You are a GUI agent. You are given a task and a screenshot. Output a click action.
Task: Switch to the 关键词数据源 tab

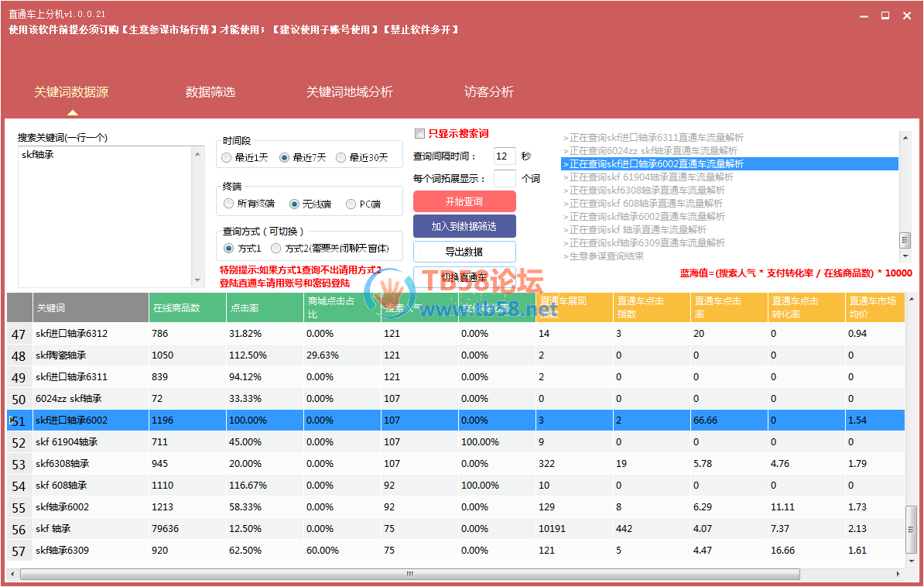coord(71,92)
